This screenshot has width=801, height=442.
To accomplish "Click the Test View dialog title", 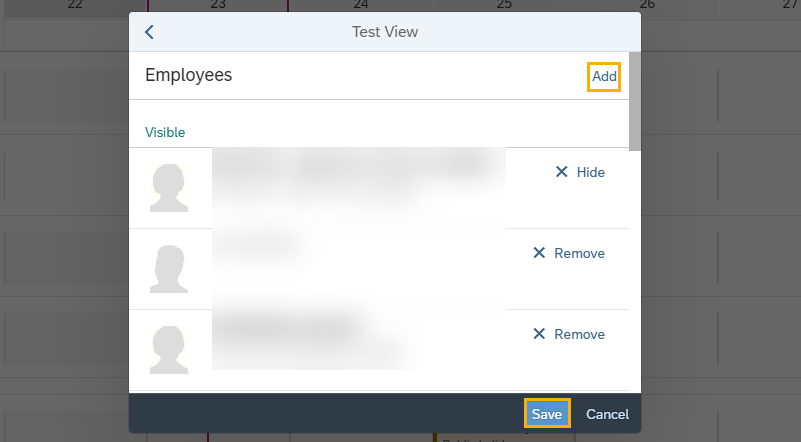I will click(385, 32).
